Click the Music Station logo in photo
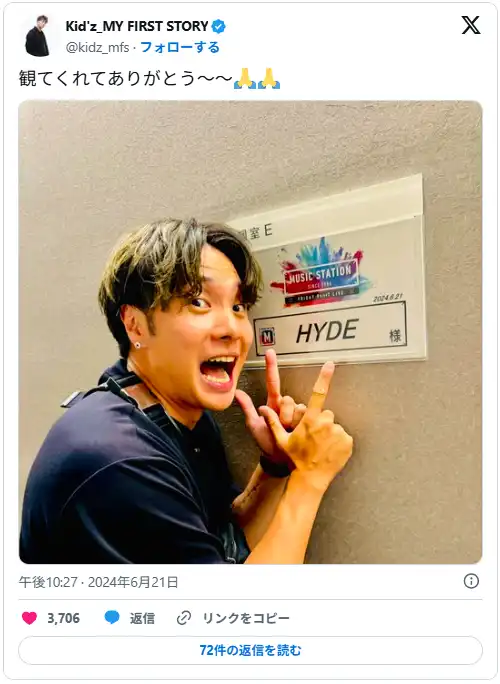500x684 pixels. pos(320,273)
